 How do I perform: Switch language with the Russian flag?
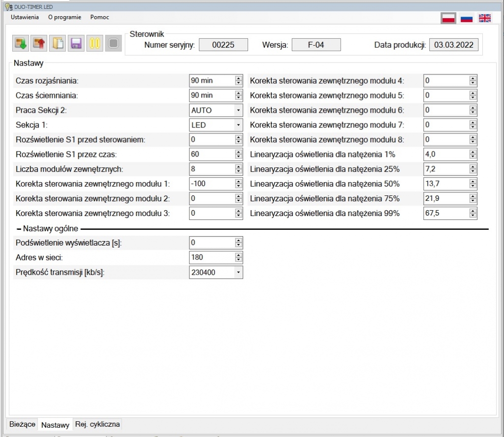tap(467, 18)
